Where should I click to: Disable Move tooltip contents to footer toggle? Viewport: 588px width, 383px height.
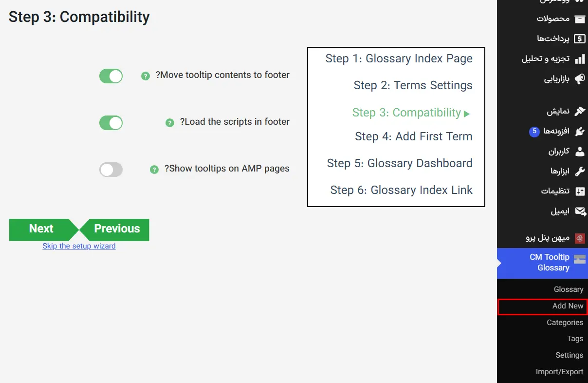(x=111, y=76)
